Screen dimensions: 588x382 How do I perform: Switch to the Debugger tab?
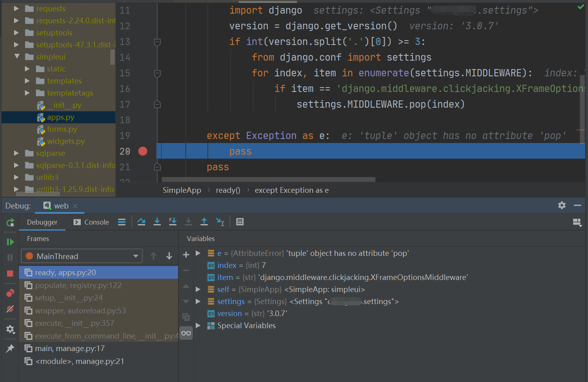click(42, 222)
